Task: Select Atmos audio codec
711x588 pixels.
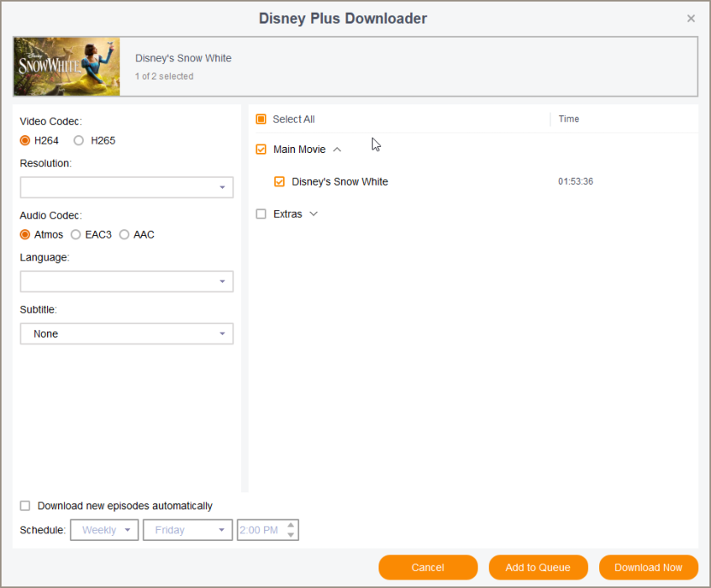Action: pos(25,234)
